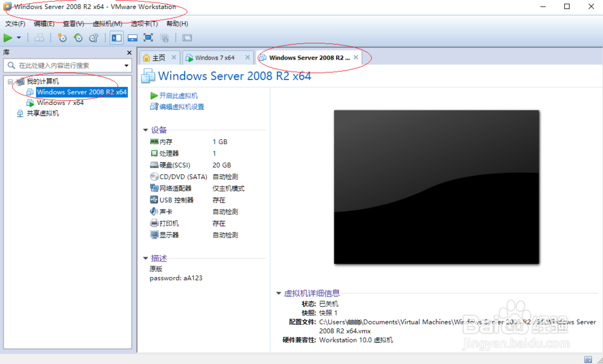This screenshot has width=603, height=364.
Task: Click the .vmx configuration file path
Action: coord(457,326)
